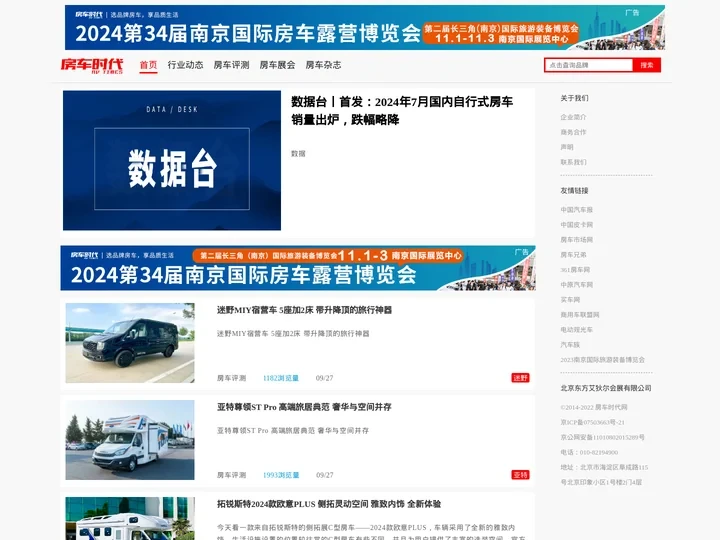Click the 09/27 date under 亚特尊领 article

tap(324, 475)
